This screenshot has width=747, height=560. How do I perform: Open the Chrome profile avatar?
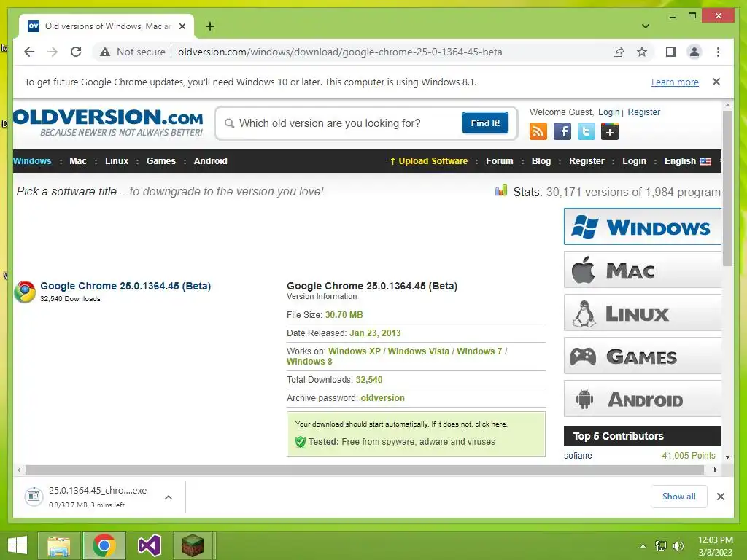tap(694, 52)
